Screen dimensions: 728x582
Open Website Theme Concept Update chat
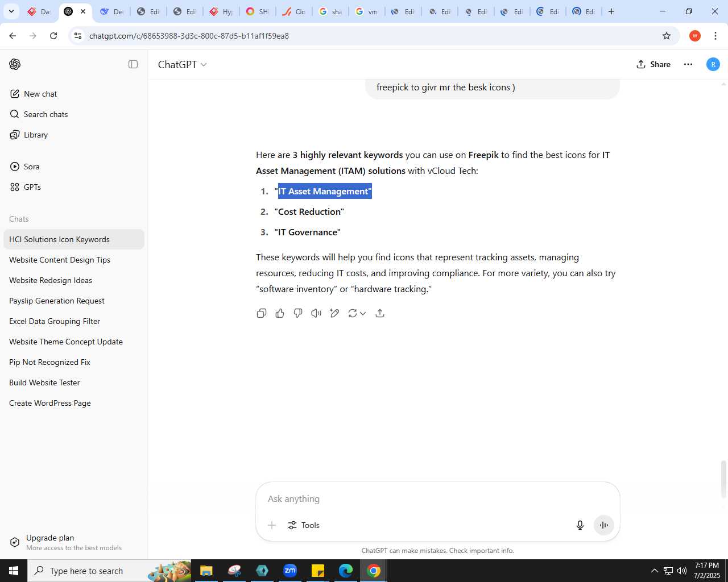(74, 342)
